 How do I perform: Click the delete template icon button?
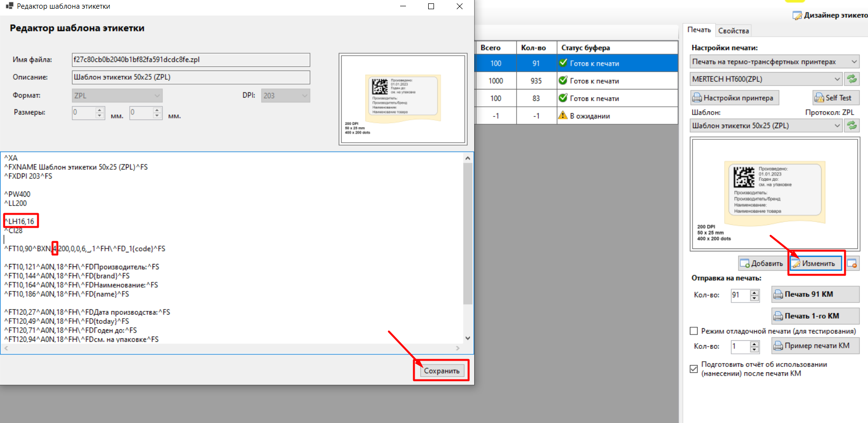(852, 263)
